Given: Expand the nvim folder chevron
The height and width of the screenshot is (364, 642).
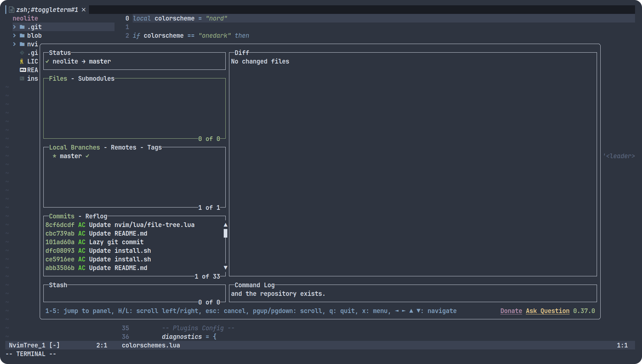Looking at the screenshot, I should pyautogui.click(x=15, y=44).
